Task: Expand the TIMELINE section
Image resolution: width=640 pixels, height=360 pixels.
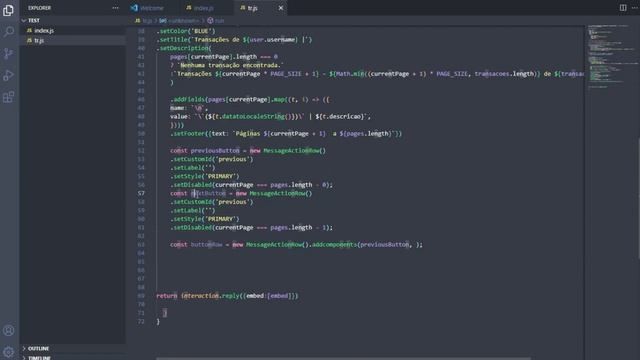Action: click(x=73, y=358)
